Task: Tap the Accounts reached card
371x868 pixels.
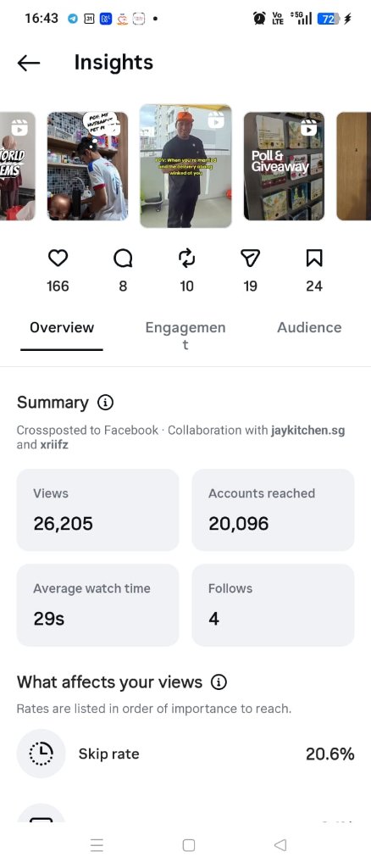Action: 273,509
